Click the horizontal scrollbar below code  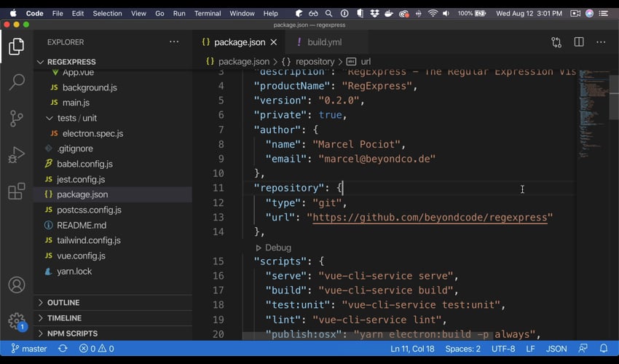[x=367, y=336]
